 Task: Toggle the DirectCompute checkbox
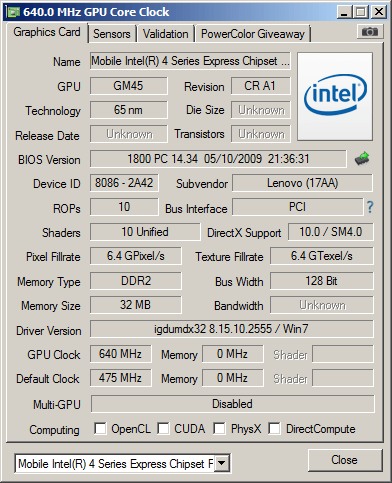pos(274,429)
